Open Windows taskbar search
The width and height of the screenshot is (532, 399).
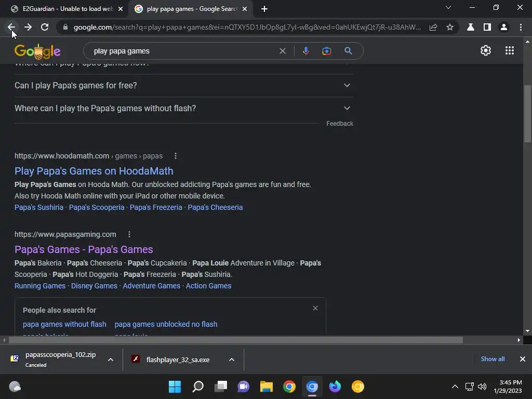tap(198, 387)
